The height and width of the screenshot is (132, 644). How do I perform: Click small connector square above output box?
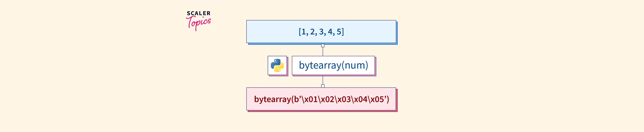click(x=323, y=86)
